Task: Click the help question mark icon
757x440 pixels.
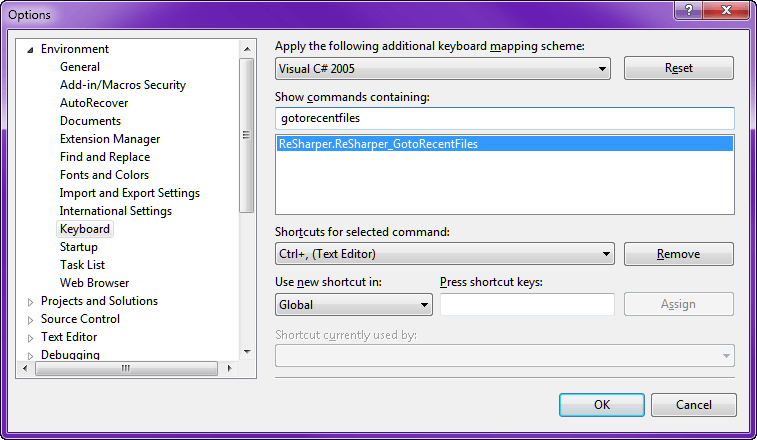Action: tap(688, 10)
